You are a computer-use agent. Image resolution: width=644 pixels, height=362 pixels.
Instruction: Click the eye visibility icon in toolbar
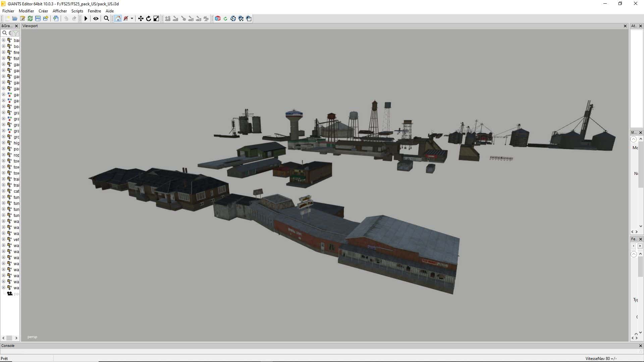point(96,19)
